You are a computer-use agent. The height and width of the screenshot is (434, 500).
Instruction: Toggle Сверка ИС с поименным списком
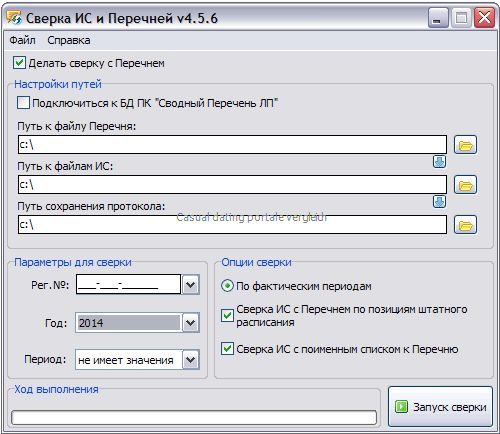tap(227, 349)
